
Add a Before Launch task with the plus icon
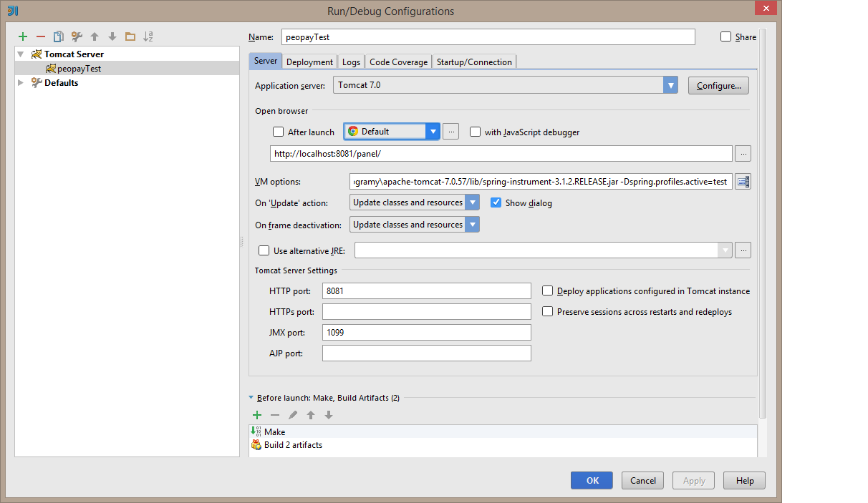[257, 415]
